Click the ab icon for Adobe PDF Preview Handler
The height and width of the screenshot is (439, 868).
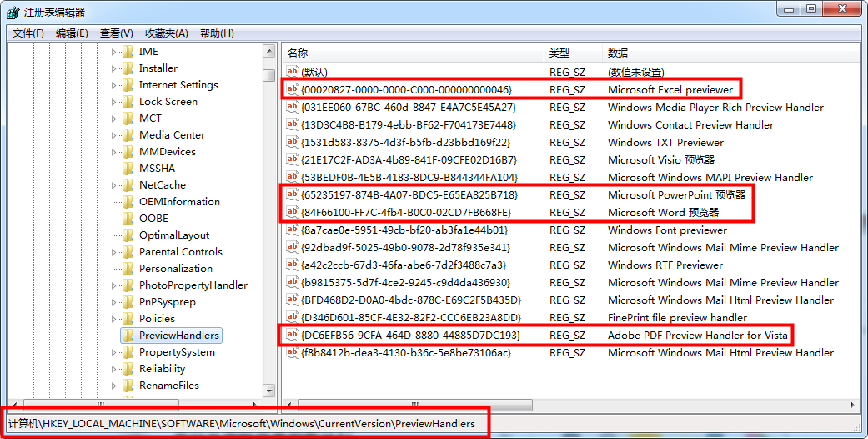293,335
